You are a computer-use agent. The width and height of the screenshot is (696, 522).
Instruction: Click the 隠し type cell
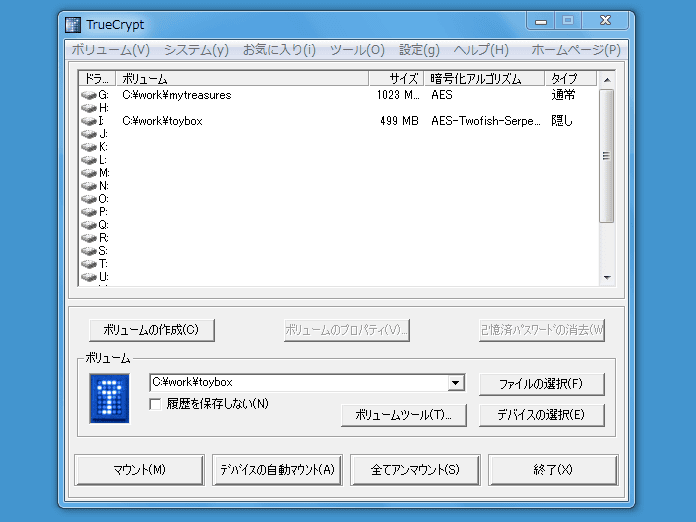pyautogui.click(x=562, y=121)
